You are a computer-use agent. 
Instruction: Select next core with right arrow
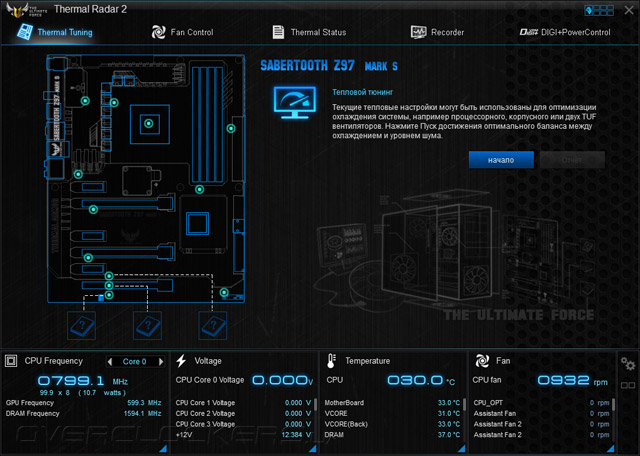click(x=161, y=361)
